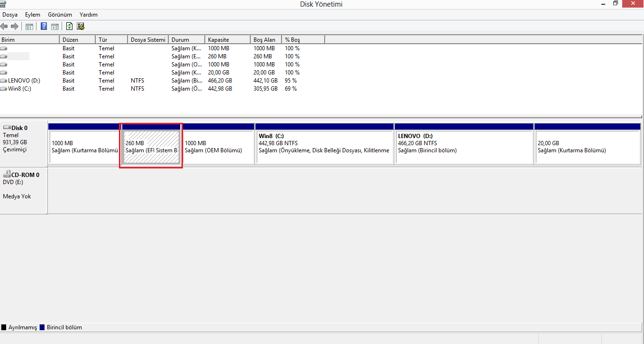Click the Disk 0 disk icon
The image size is (644, 344).
pos(7,128)
